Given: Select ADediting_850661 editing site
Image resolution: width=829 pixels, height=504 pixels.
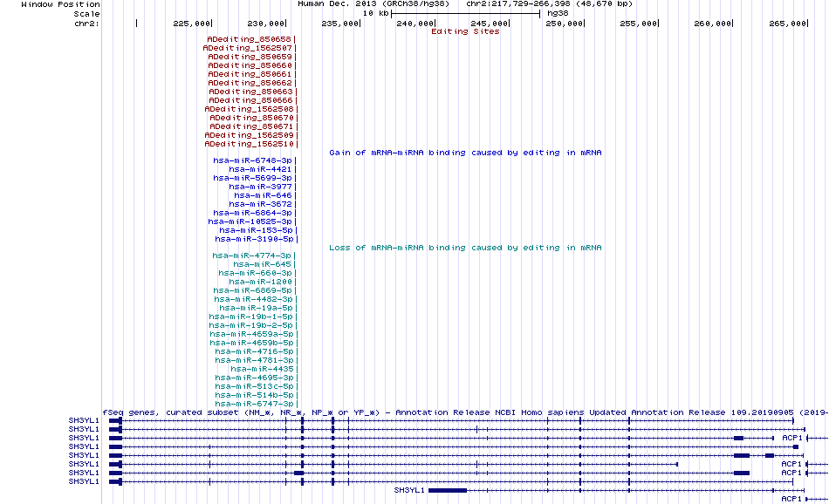Looking at the screenshot, I should coord(250,74).
